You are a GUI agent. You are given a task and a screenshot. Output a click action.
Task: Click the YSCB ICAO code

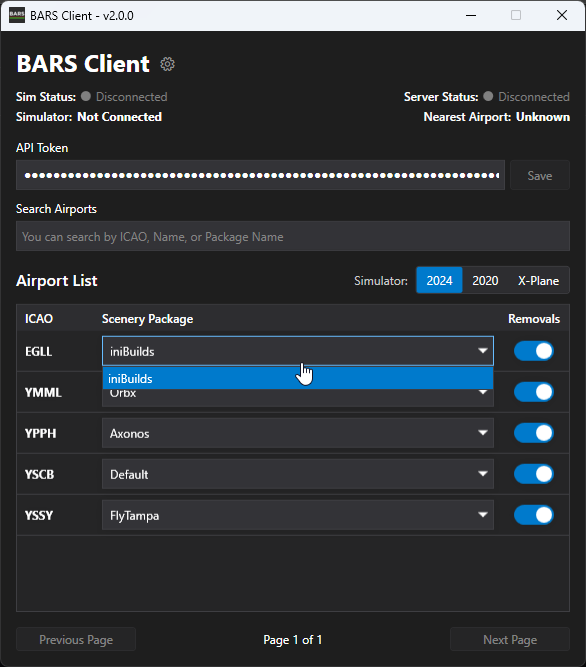pyautogui.click(x=40, y=474)
